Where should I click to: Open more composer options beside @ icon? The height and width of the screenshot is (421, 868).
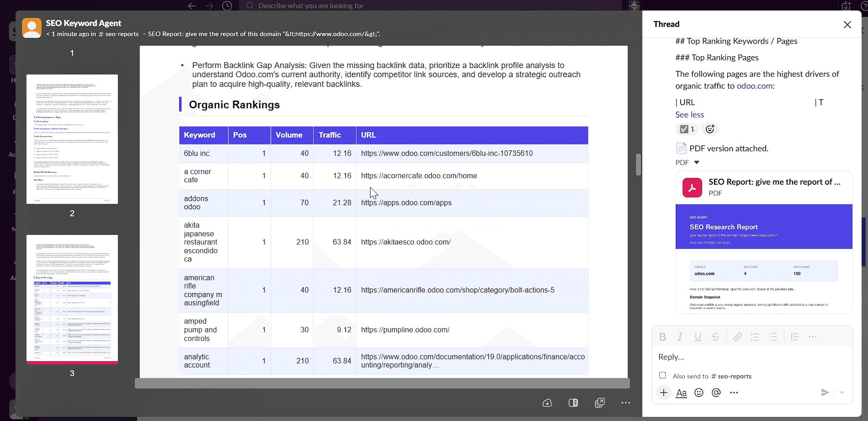click(x=734, y=393)
